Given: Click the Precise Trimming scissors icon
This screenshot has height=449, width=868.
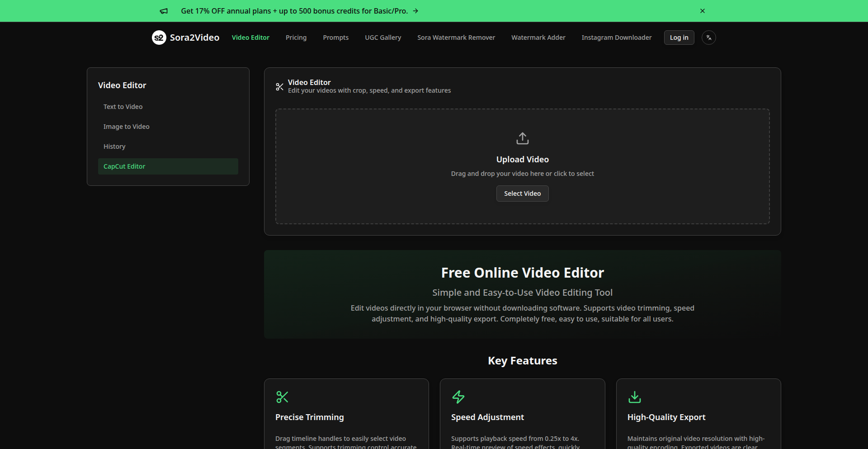Looking at the screenshot, I should [282, 397].
